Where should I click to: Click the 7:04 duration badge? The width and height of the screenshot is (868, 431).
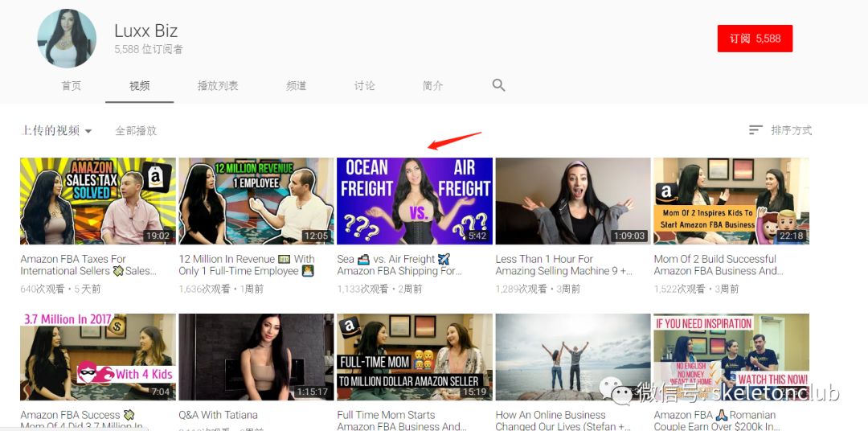coord(161,392)
